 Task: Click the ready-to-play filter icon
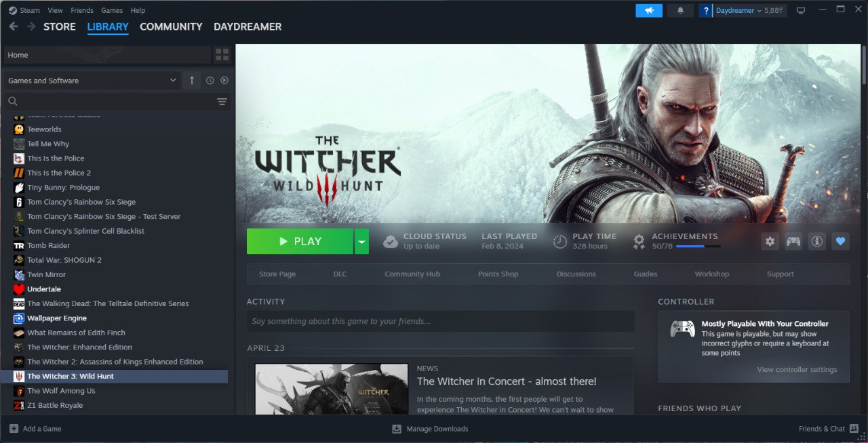224,81
